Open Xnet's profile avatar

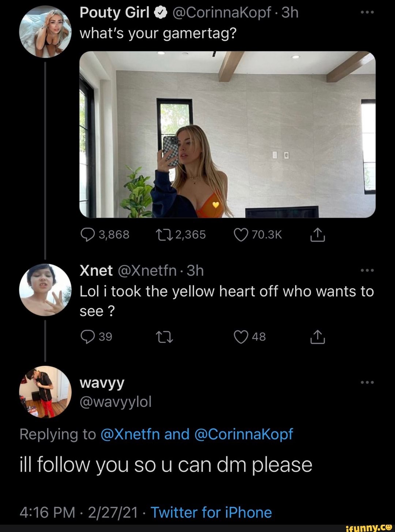point(45,289)
